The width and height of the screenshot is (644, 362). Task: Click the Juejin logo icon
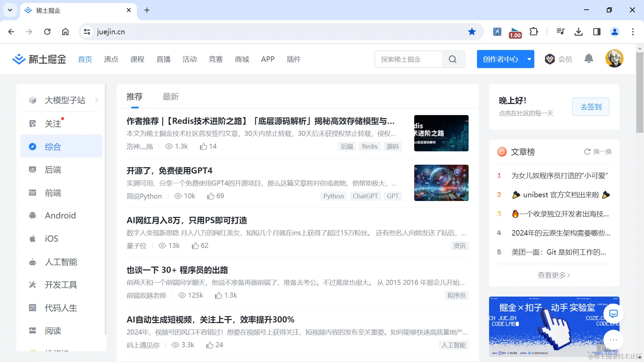coord(19,59)
